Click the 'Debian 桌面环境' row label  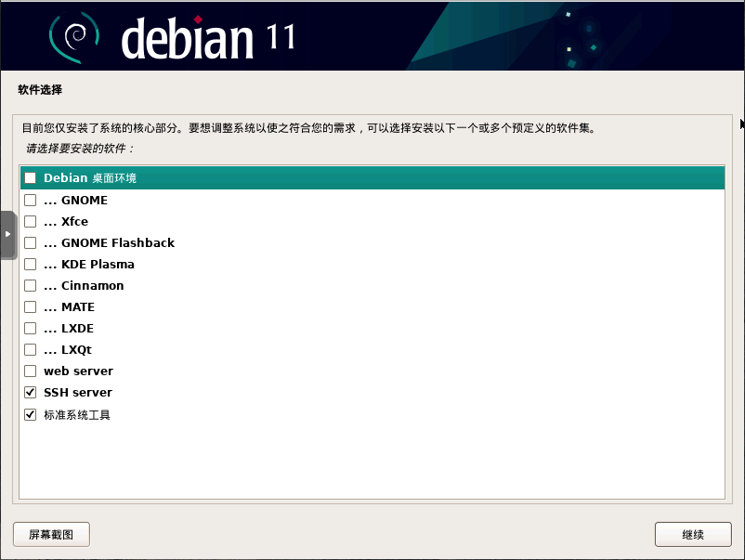point(90,178)
